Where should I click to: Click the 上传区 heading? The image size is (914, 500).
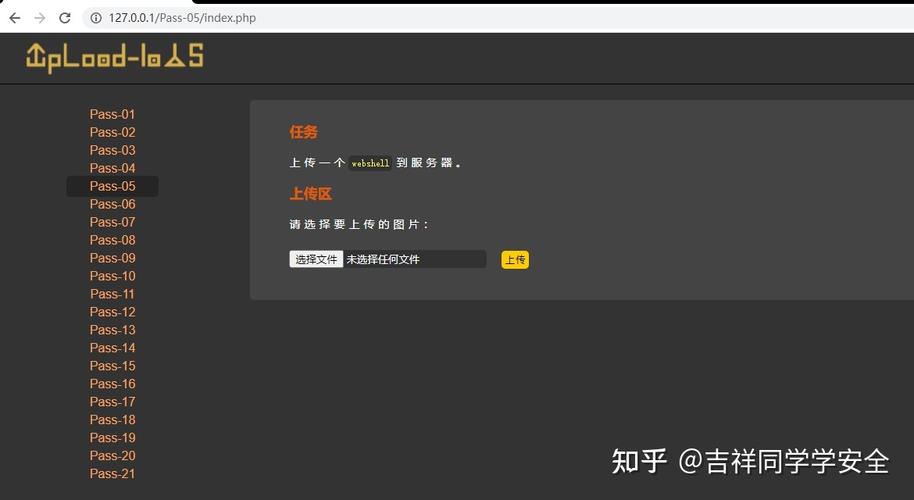311,193
